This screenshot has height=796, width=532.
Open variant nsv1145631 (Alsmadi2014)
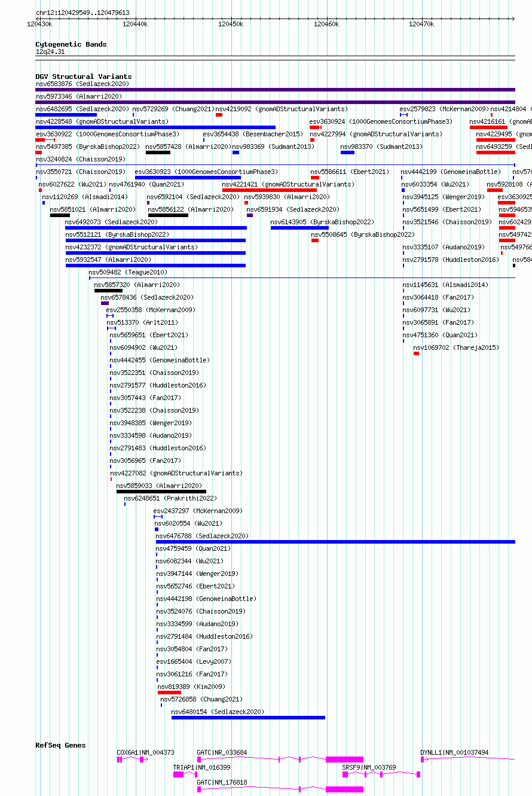[x=445, y=285]
